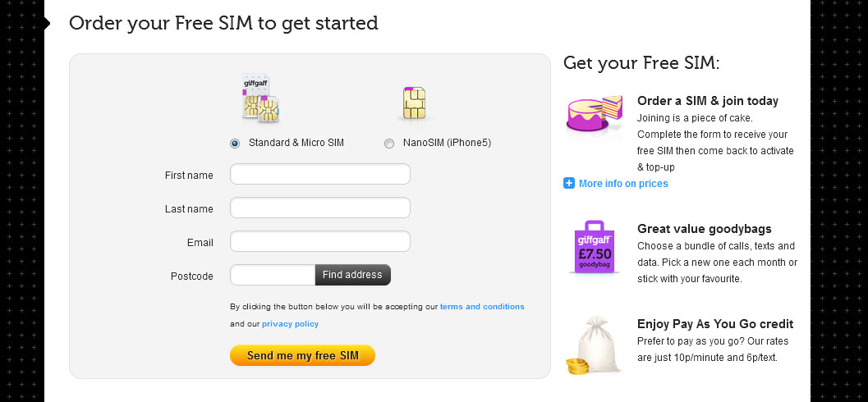868x402 pixels.
Task: Expand More info on prices
Action: 623,184
